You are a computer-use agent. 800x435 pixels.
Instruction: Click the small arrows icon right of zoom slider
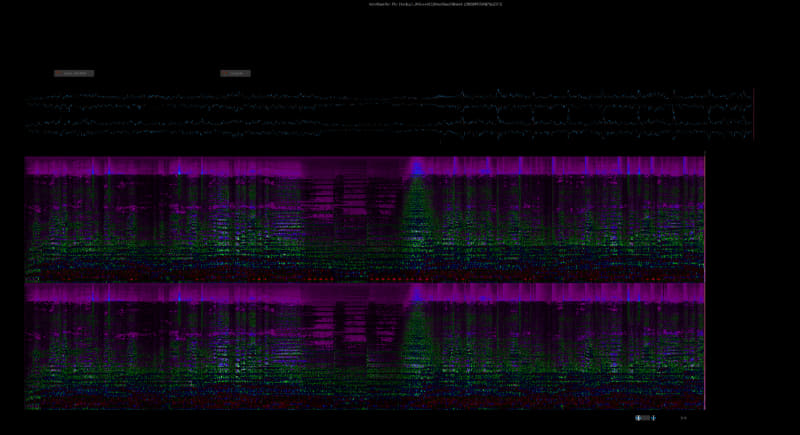(684, 418)
